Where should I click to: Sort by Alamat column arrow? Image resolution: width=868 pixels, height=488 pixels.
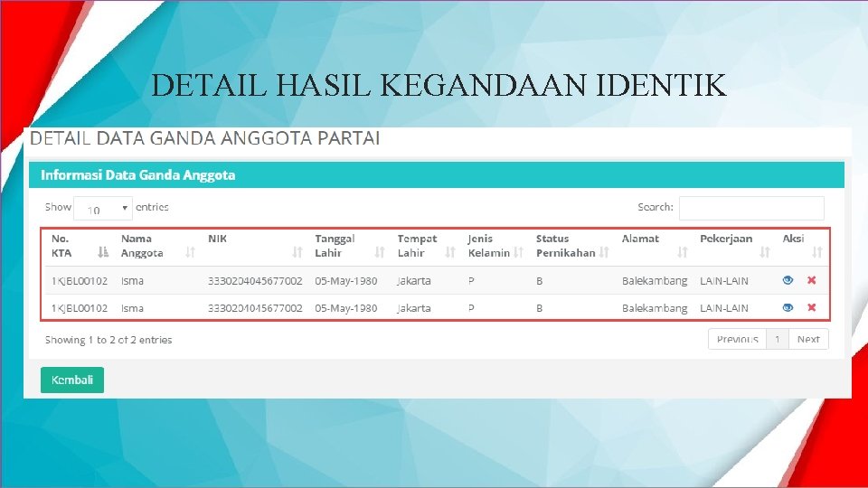click(682, 252)
